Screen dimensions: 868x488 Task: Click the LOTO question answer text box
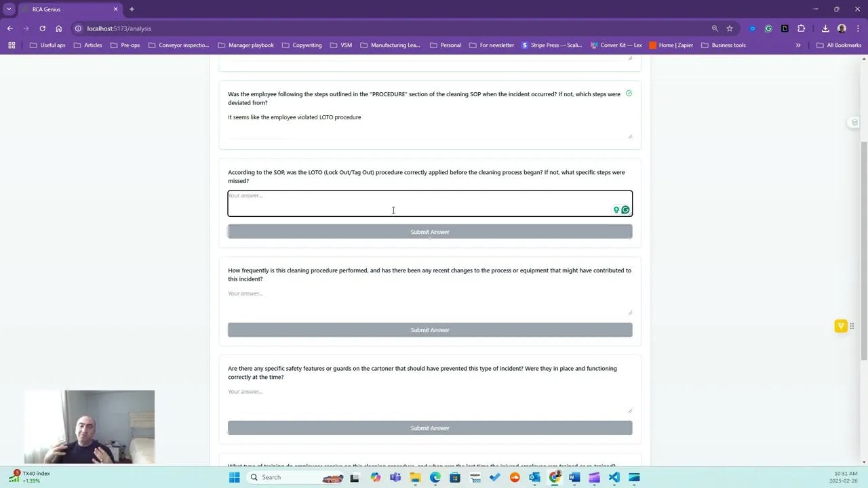click(x=430, y=203)
